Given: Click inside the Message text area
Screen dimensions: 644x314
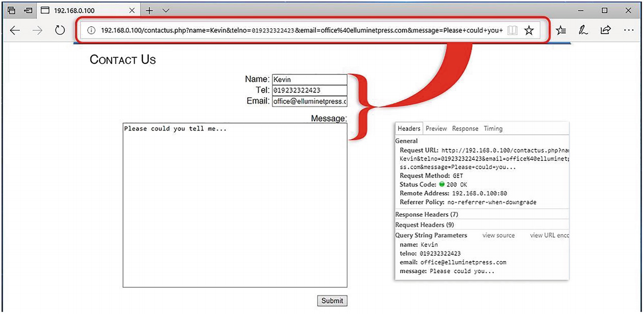Looking at the screenshot, I should (x=235, y=204).
